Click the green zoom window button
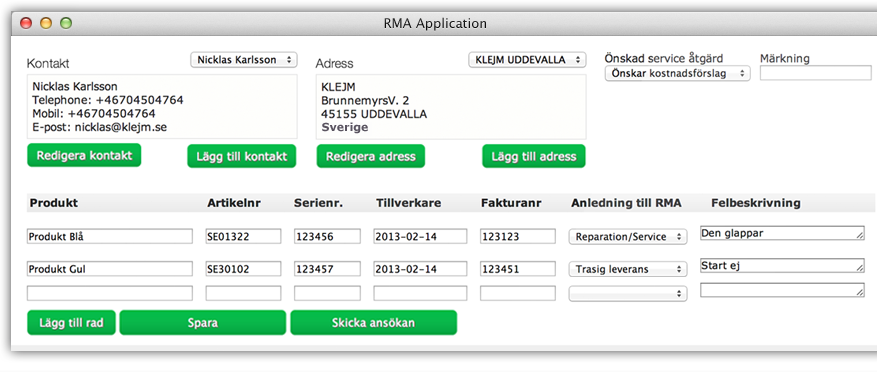The height and width of the screenshot is (372, 877). (66, 23)
